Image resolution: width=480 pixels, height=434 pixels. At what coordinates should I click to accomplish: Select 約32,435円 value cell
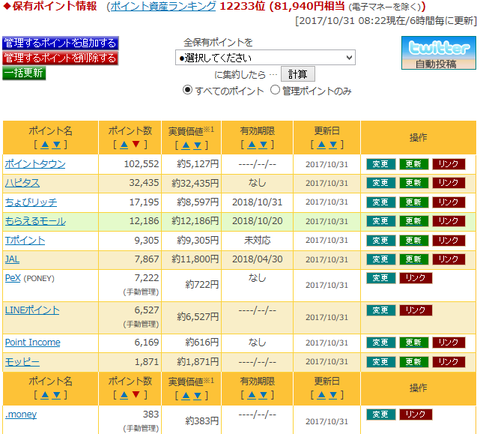coord(191,183)
